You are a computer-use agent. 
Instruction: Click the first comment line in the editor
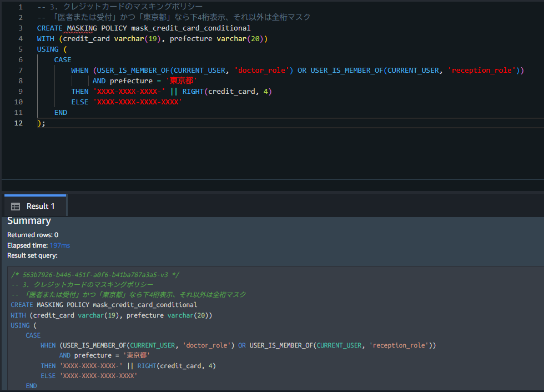tap(120, 7)
